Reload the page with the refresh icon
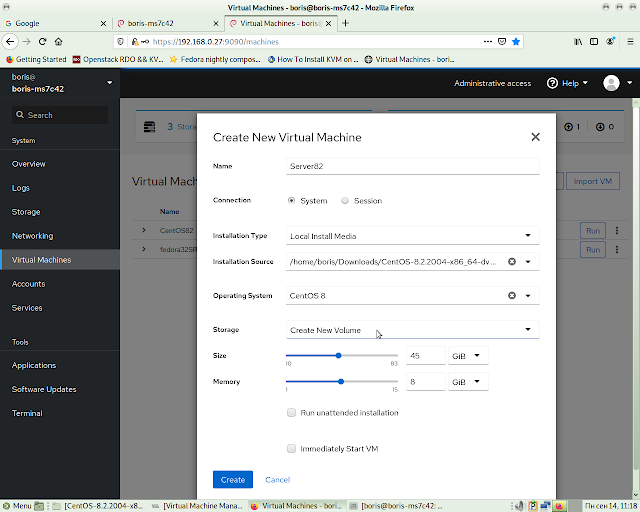 click(x=42, y=41)
